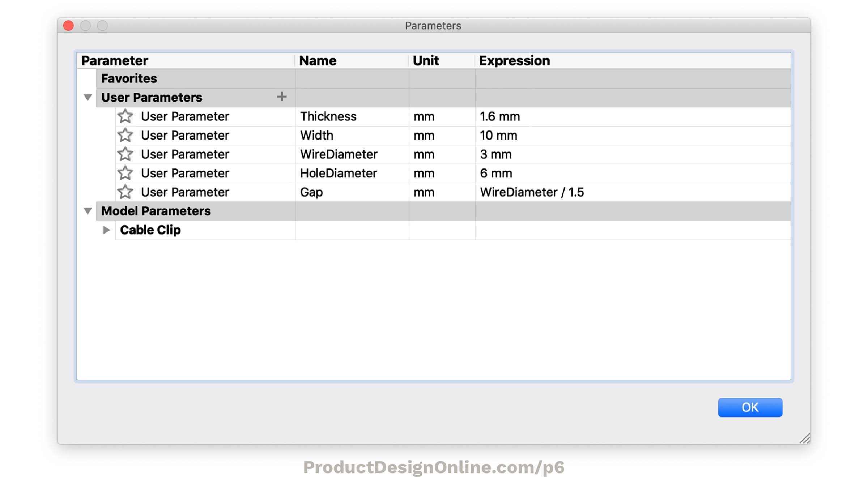Image resolution: width=868 pixels, height=488 pixels.
Task: Favorite the Thickness parameter star
Action: click(125, 116)
